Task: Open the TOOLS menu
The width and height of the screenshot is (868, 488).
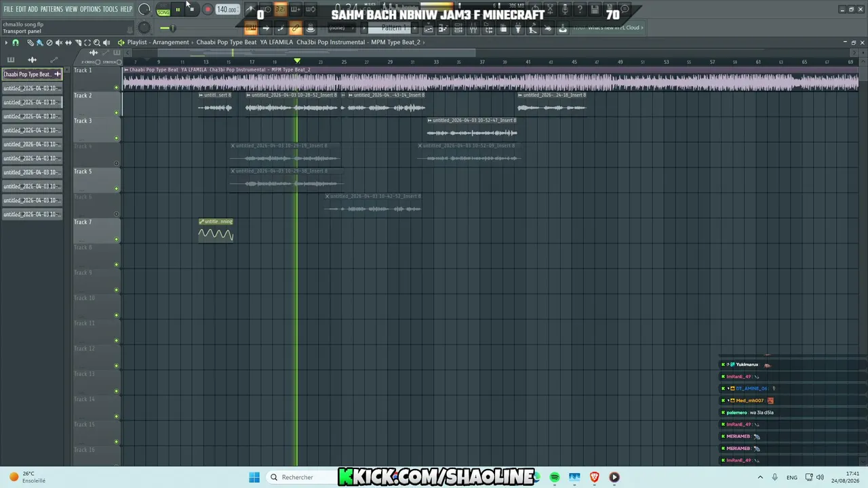Action: click(x=111, y=9)
